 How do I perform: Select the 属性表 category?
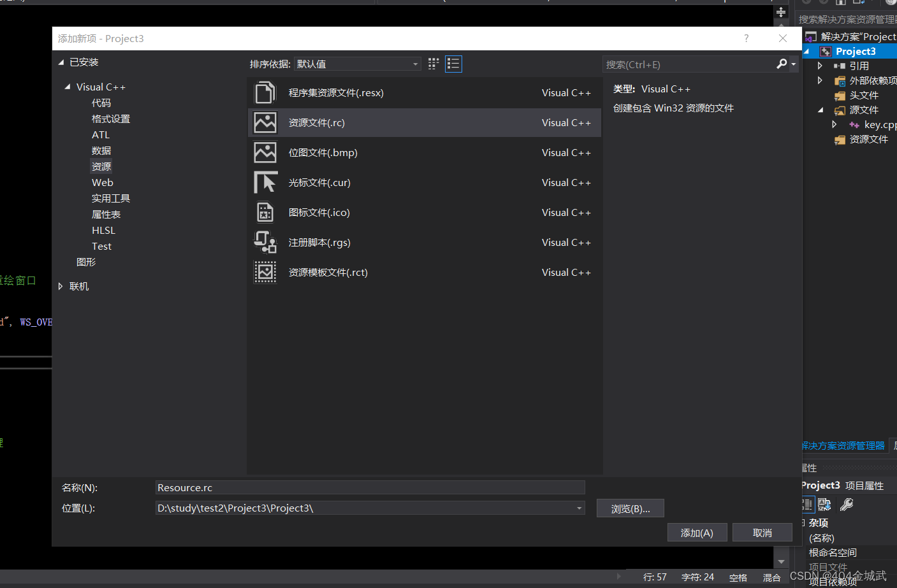tap(106, 215)
